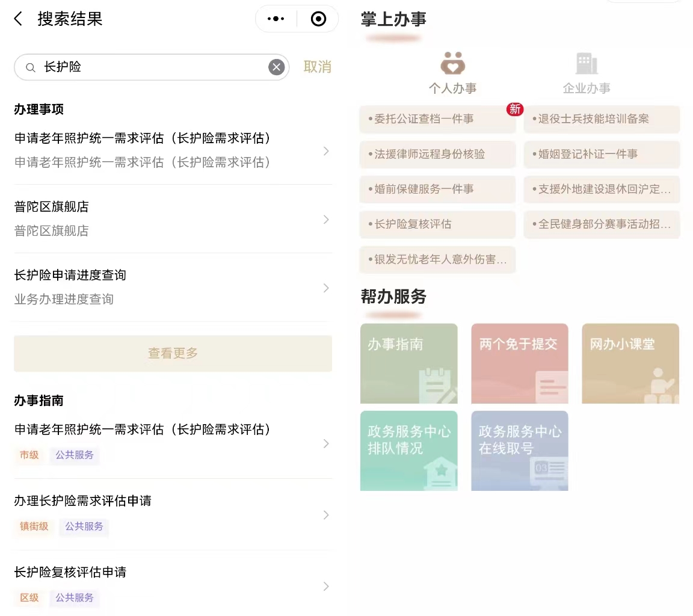Viewport: 693px width, 616px height.
Task: Open 政务服务中心排队情况 tile
Action: pos(408,451)
